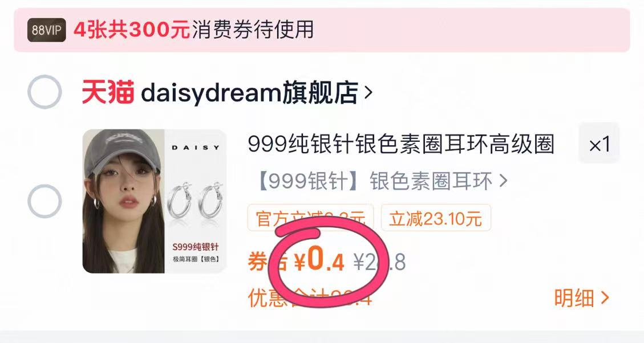644x343 pixels.
Task: Click the red 天猫 Tmall logo
Action: [108, 92]
